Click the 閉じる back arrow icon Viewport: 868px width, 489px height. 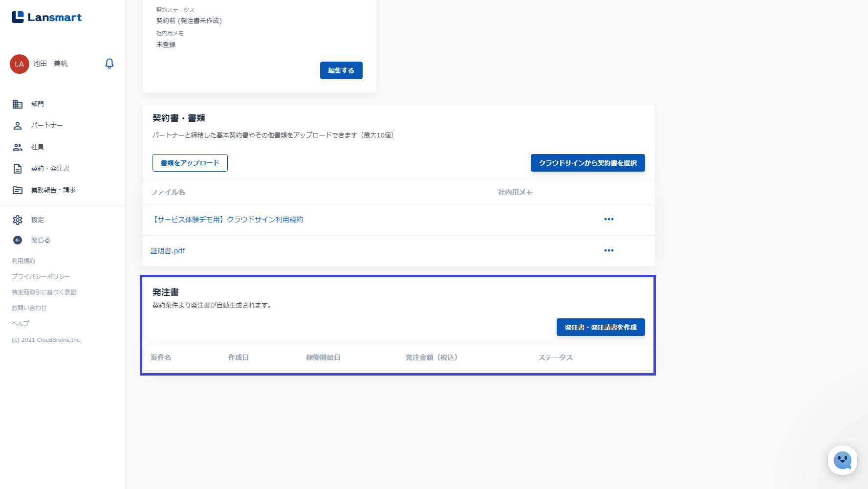click(x=18, y=240)
